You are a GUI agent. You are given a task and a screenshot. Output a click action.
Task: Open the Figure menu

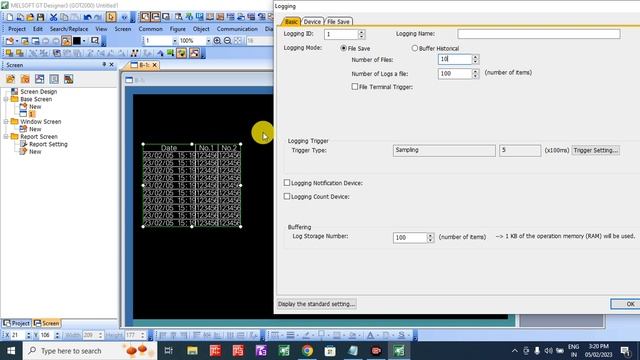coord(178,29)
